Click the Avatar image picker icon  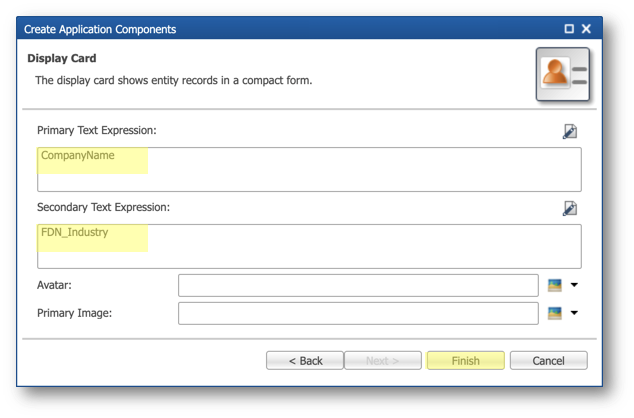click(x=554, y=285)
